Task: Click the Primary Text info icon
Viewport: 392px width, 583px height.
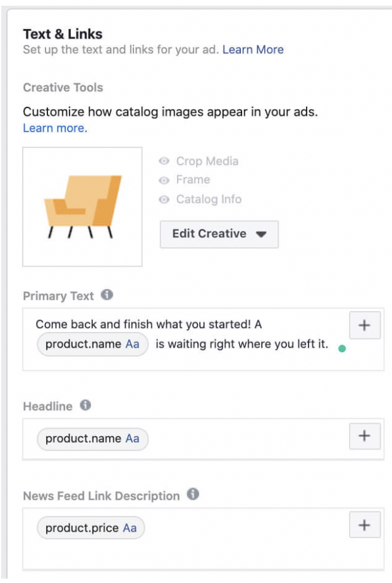Action: 107,295
